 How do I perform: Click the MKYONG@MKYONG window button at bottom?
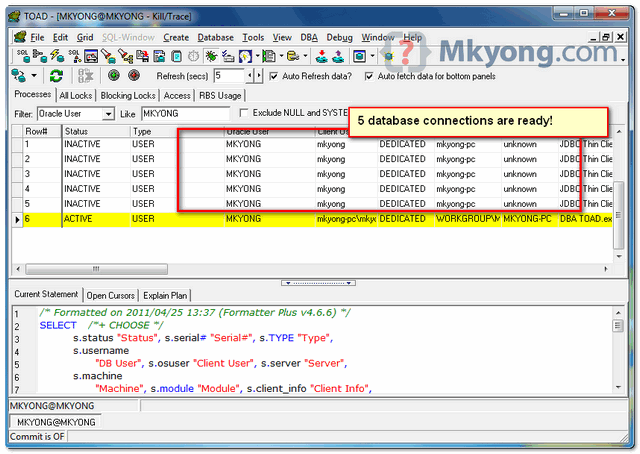[x=56, y=423]
